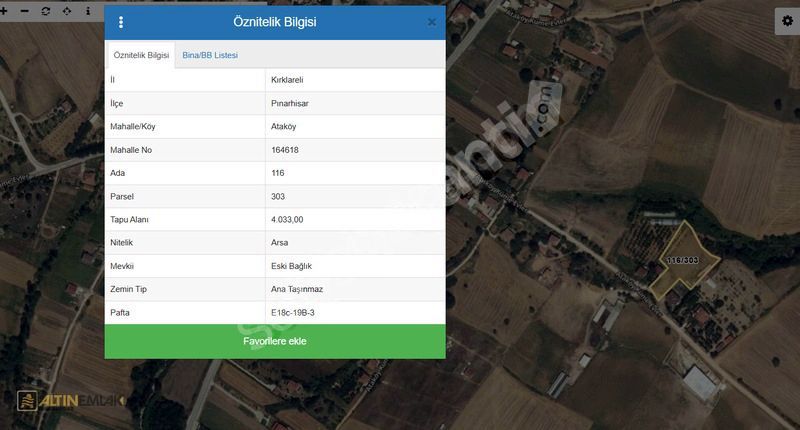Screen dimensions: 800x430
Task: Open the info tool in the map toolbar
Action: [x=88, y=11]
